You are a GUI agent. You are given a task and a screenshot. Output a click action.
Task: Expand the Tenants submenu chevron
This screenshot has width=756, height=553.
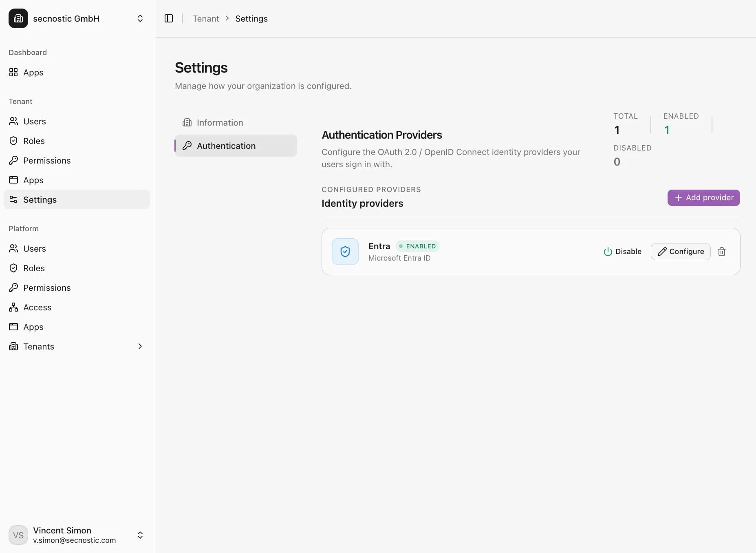pos(140,346)
